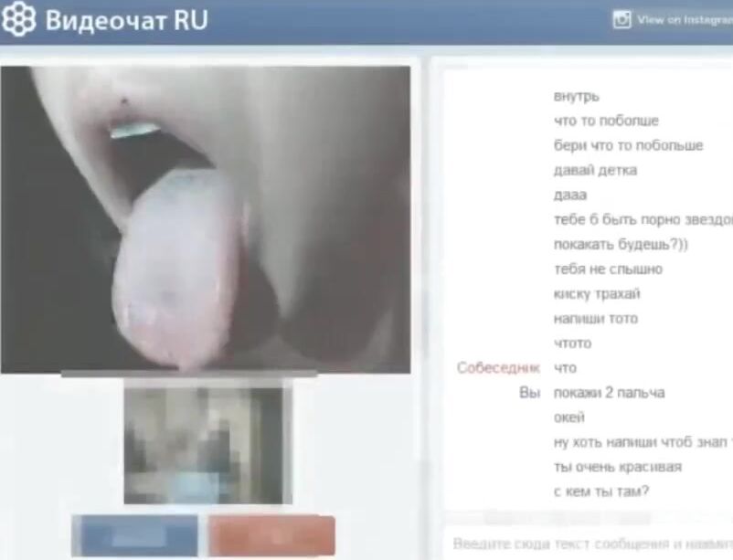Select the chat message "окей"

[x=570, y=417]
